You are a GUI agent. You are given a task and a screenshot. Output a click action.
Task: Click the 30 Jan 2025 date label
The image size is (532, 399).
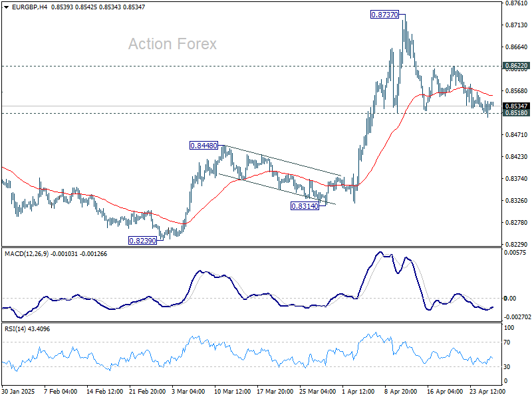[x=19, y=392]
